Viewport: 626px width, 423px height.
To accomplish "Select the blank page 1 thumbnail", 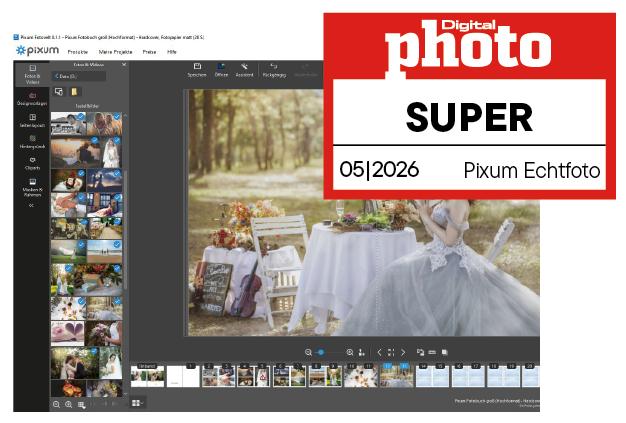I will point(183,376).
